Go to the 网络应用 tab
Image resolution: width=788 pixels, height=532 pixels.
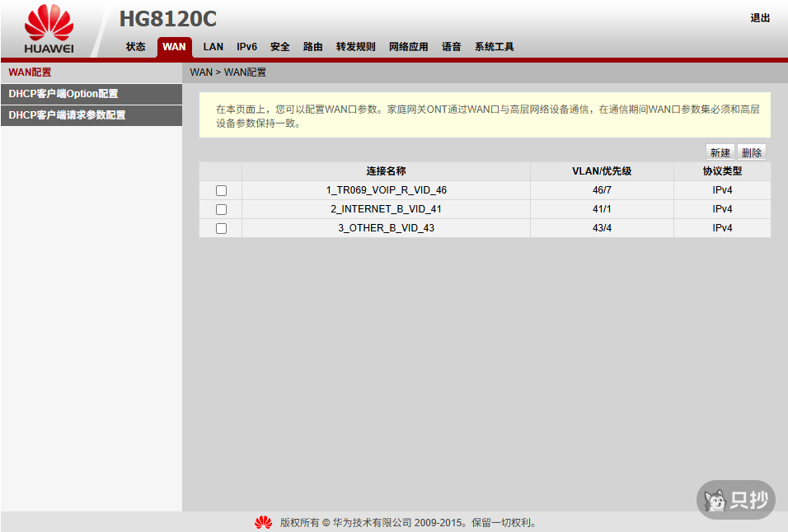click(409, 47)
